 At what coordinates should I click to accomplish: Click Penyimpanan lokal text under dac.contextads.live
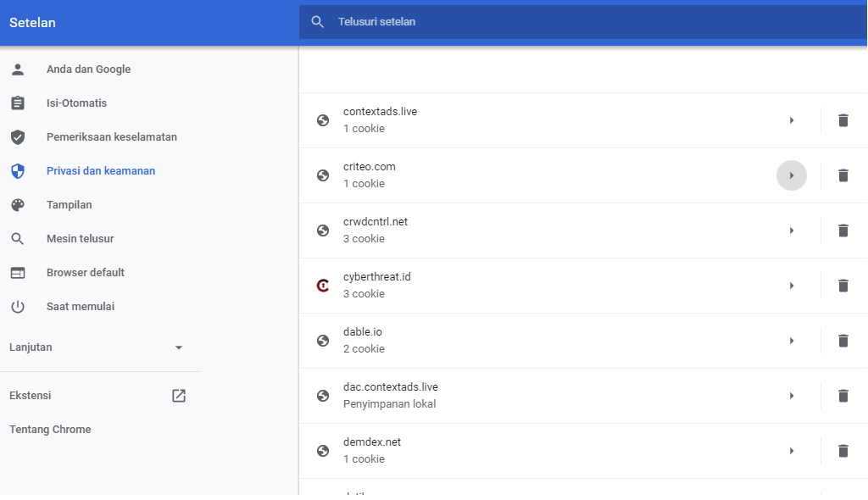(390, 404)
